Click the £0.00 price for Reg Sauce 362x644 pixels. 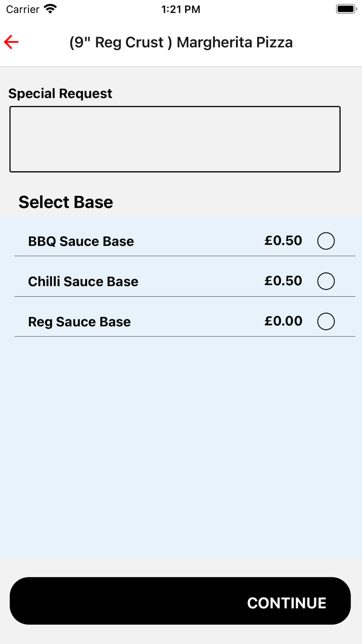point(283,321)
